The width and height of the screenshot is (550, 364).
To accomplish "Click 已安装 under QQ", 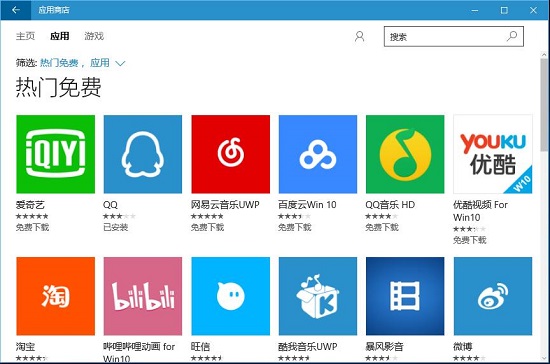I will (x=115, y=227).
